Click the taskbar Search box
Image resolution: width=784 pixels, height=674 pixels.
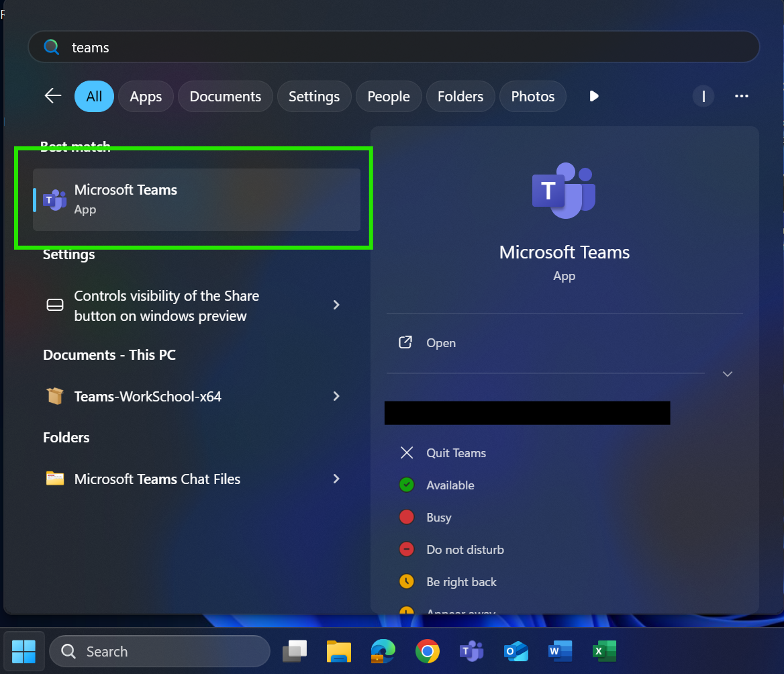pyautogui.click(x=160, y=651)
